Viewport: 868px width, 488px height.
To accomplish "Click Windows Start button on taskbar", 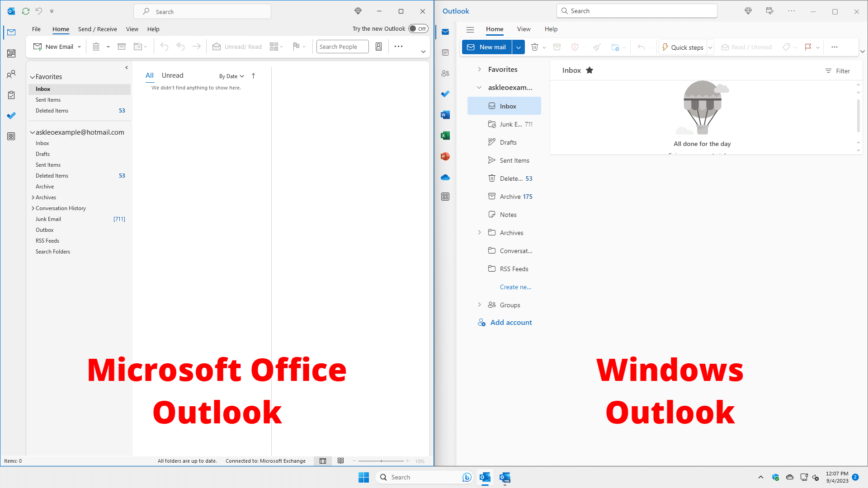I will [x=363, y=477].
